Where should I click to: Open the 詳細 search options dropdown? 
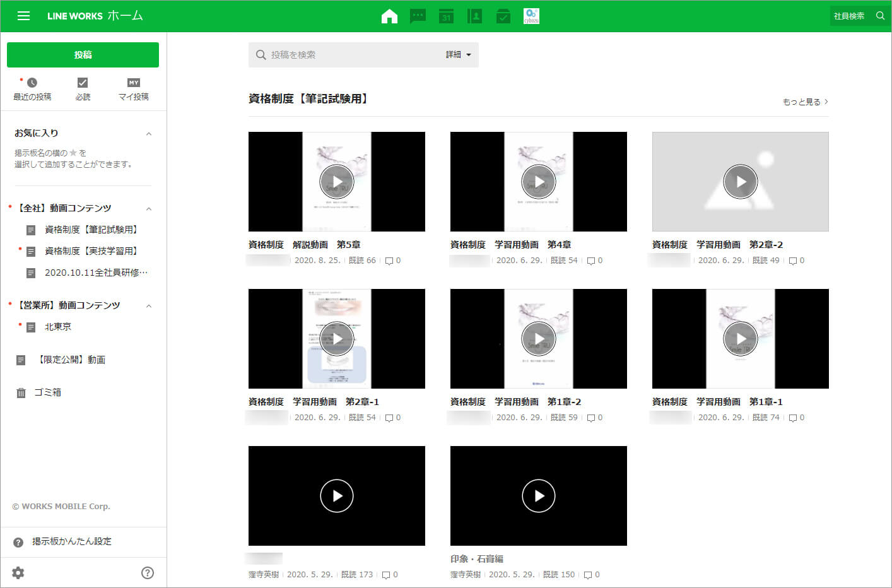click(x=459, y=55)
